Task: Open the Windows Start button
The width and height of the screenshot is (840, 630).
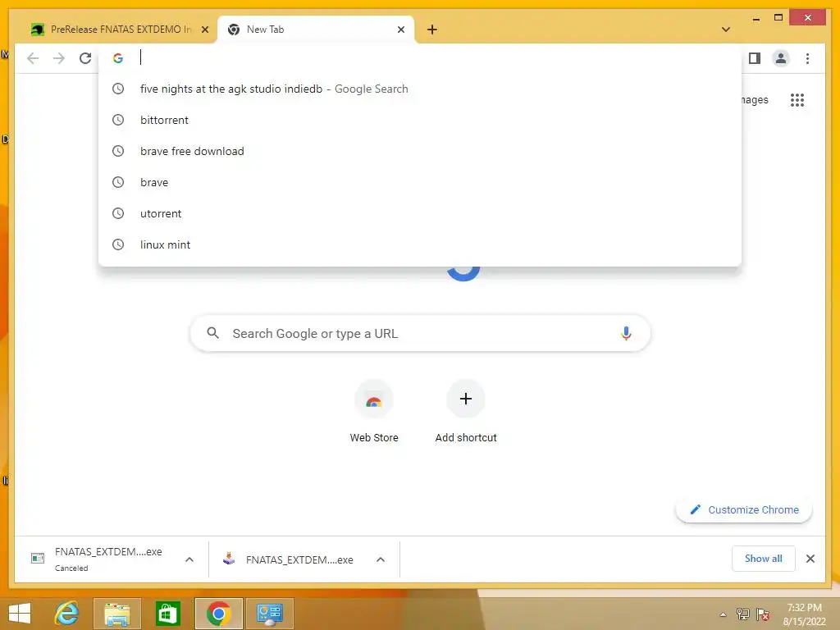Action: (x=20, y=614)
